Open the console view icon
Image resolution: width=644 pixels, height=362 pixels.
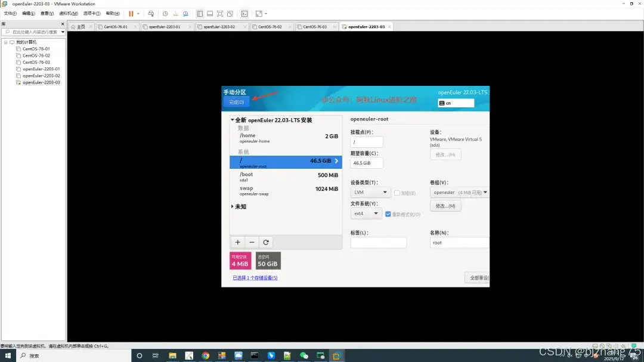pyautogui.click(x=244, y=14)
